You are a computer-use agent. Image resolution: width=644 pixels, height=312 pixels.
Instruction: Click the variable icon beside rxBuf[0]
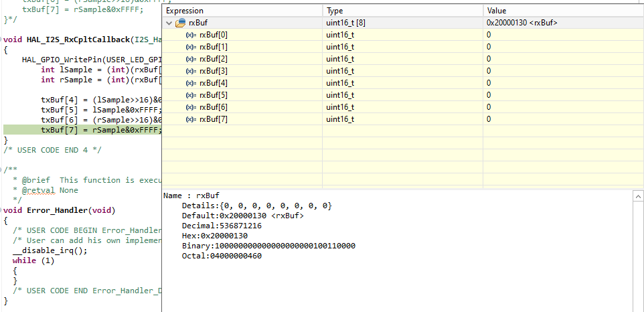tap(191, 35)
